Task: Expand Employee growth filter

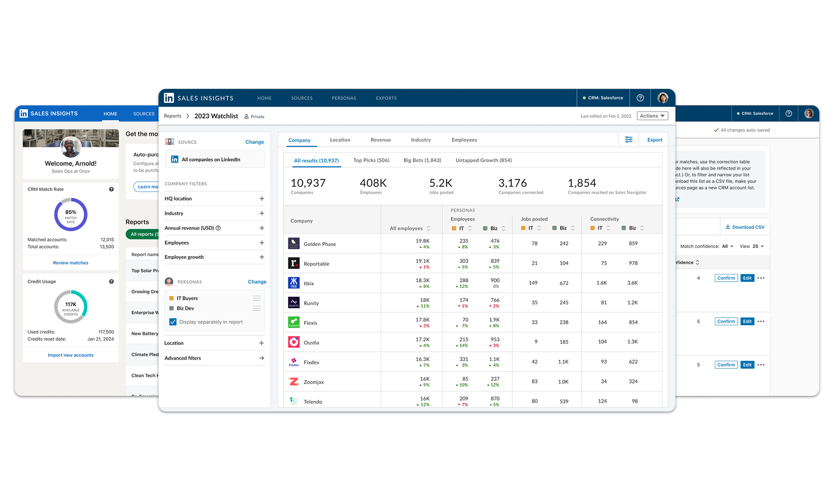Action: tap(262, 257)
